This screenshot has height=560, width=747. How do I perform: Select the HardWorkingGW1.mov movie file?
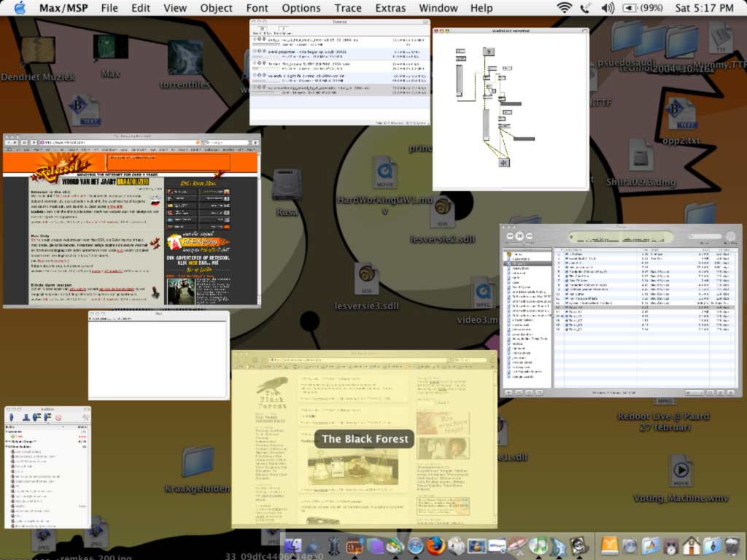tap(385, 172)
